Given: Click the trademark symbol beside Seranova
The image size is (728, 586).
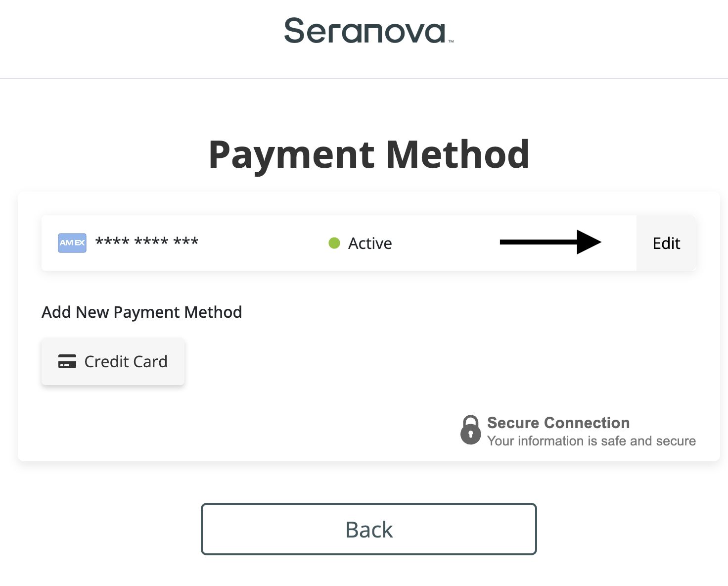Looking at the screenshot, I should (451, 42).
